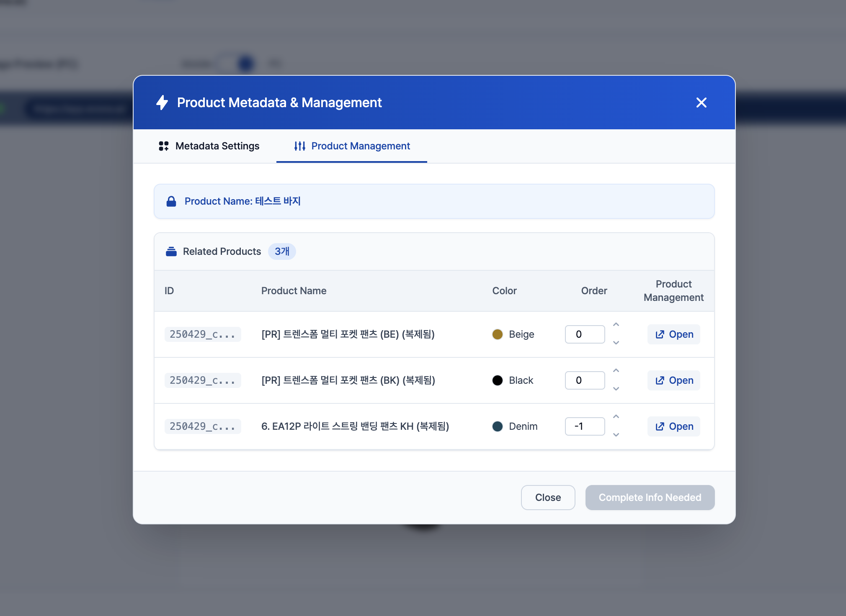Click the Close button
The height and width of the screenshot is (616, 846).
[548, 498]
